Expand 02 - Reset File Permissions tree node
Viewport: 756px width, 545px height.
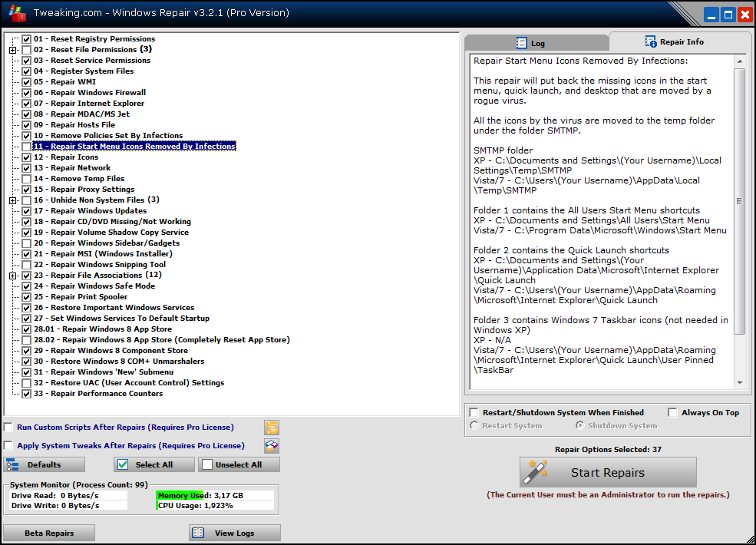pyautogui.click(x=13, y=50)
